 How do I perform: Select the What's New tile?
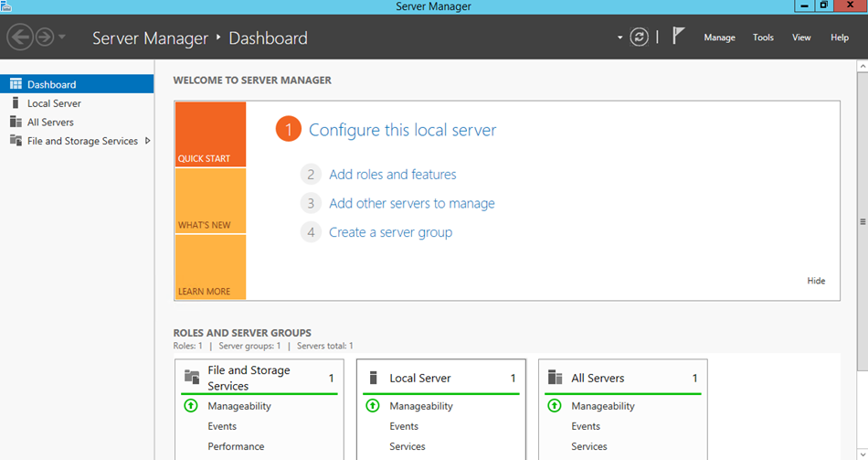(x=210, y=200)
